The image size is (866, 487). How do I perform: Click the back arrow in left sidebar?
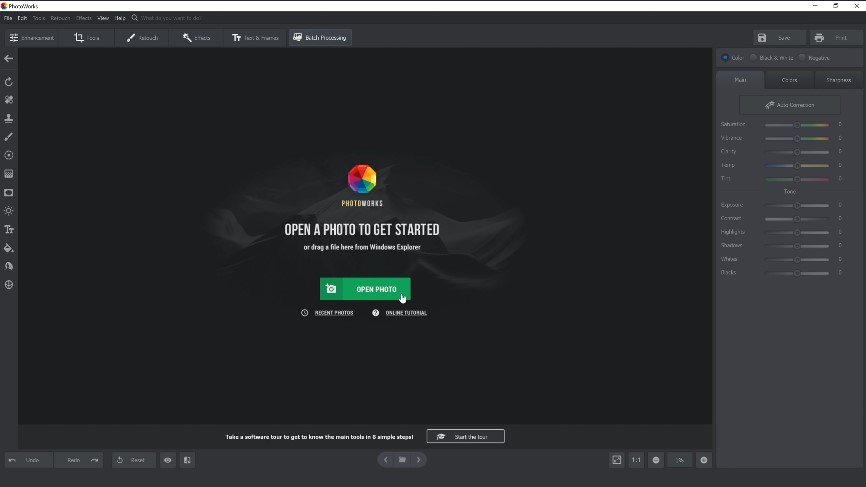[x=9, y=59]
